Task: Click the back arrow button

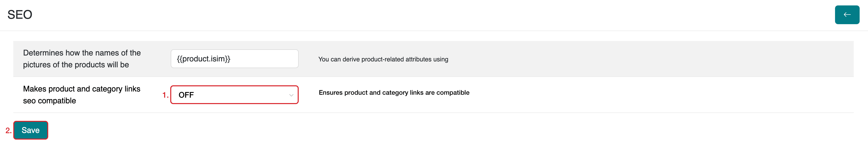Action: click(x=847, y=15)
